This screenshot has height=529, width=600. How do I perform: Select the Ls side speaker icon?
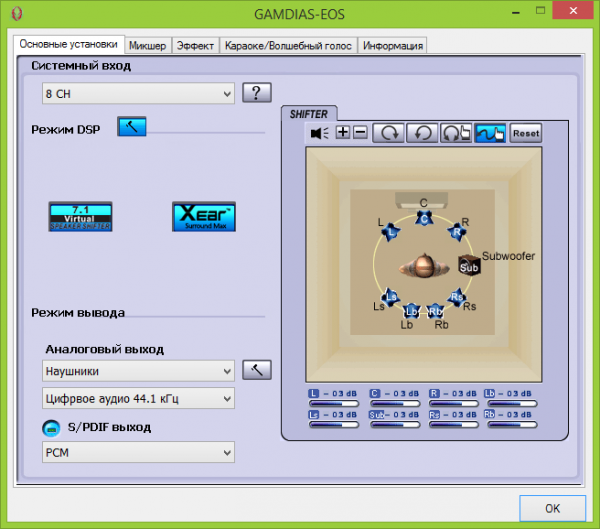coord(390,298)
